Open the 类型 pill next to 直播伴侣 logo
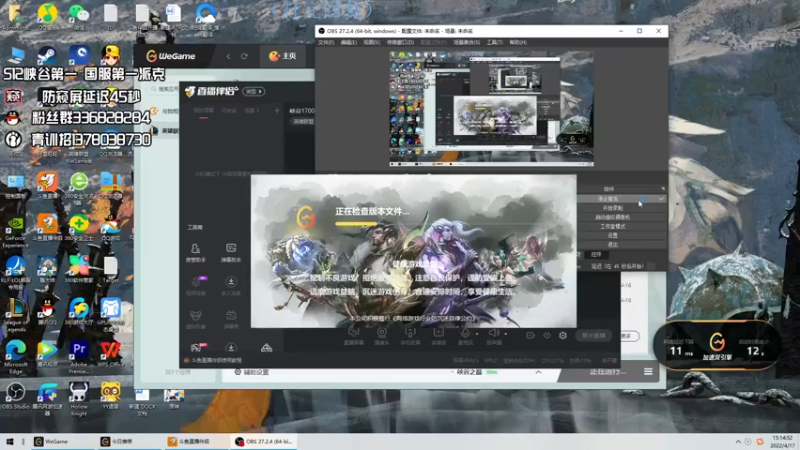This screenshot has height=450, width=800. tap(254, 91)
